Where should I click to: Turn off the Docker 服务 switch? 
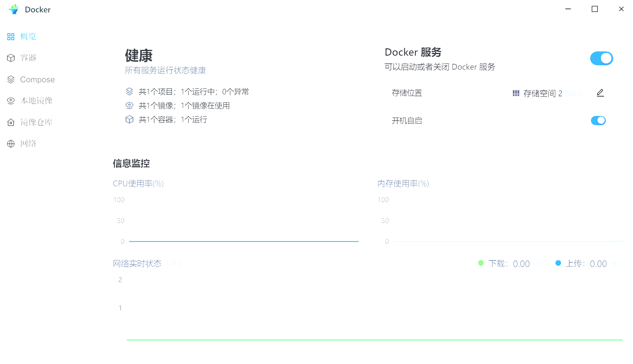click(x=601, y=58)
